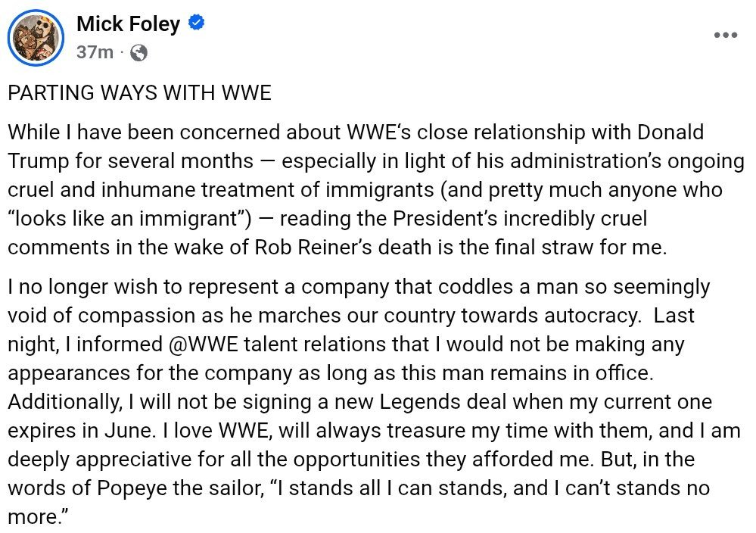Click the blue verified badge beside Mick Foley
The height and width of the screenshot is (533, 756).
(196, 24)
